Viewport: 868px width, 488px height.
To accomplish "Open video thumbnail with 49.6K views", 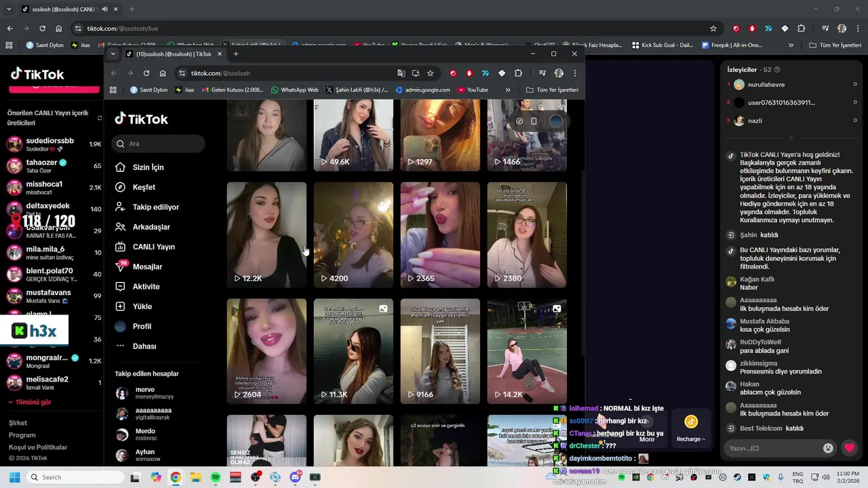I will point(353,135).
